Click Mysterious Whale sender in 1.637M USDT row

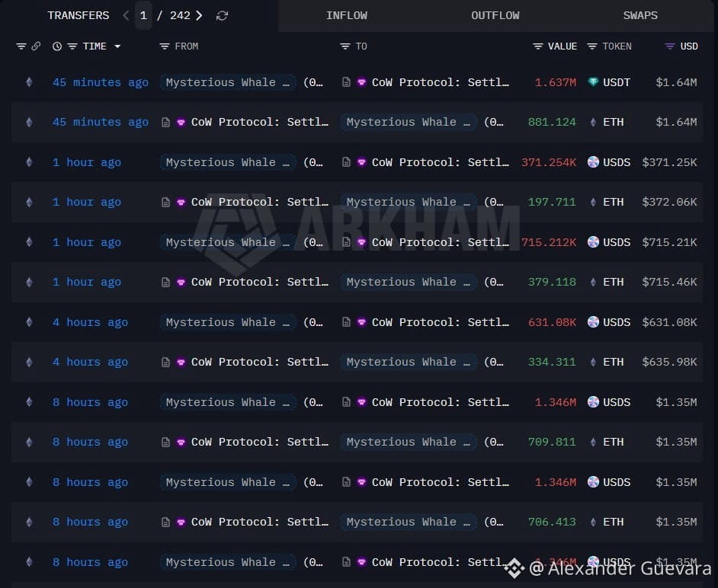point(228,82)
